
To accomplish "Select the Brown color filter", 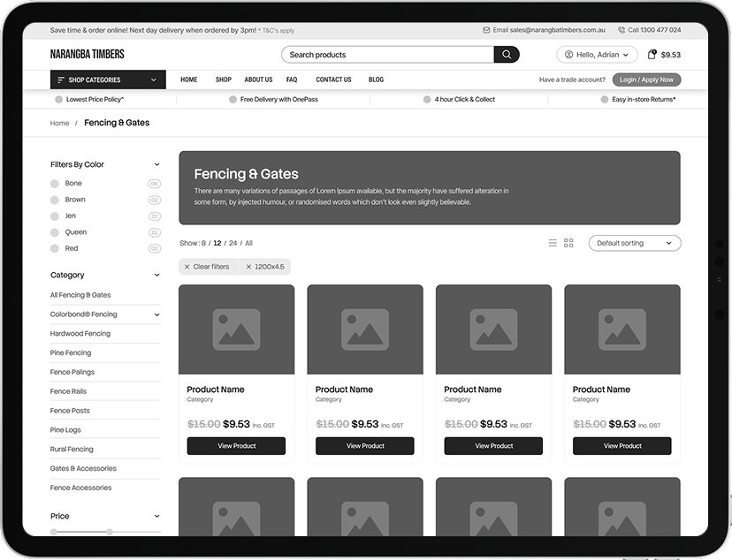I will tap(55, 200).
